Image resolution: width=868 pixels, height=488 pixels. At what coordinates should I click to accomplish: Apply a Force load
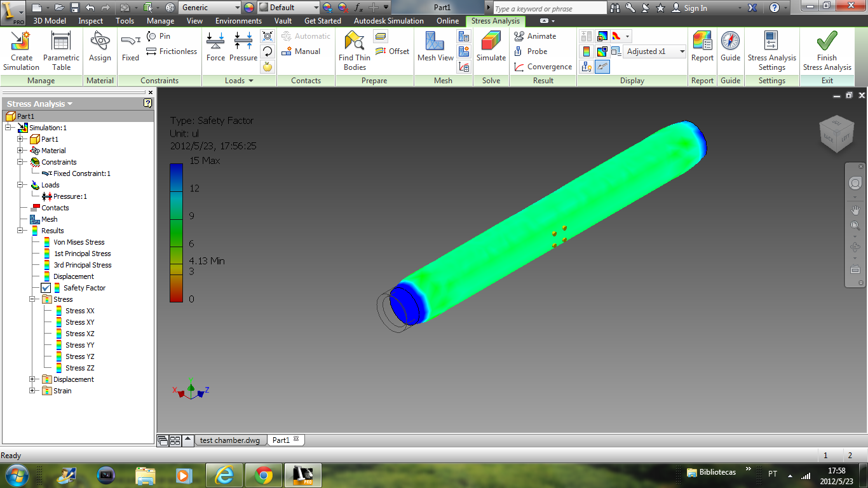click(x=215, y=48)
